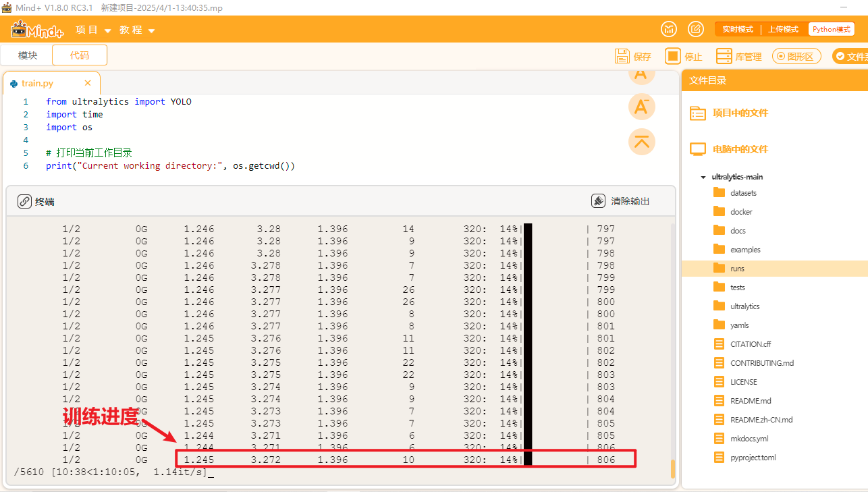This screenshot has width=868, height=492.
Task: Click the terminal's vertical scrollbar thumb
Action: (x=672, y=468)
